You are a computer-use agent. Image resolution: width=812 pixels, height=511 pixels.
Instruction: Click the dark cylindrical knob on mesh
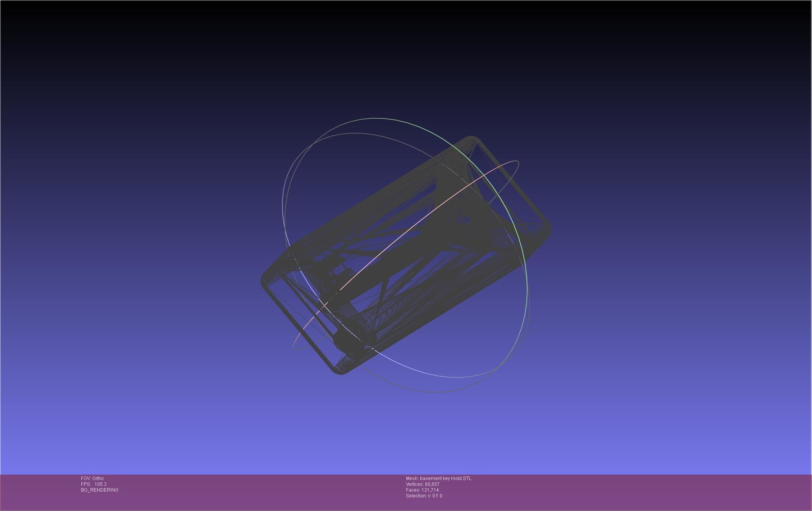(345, 341)
